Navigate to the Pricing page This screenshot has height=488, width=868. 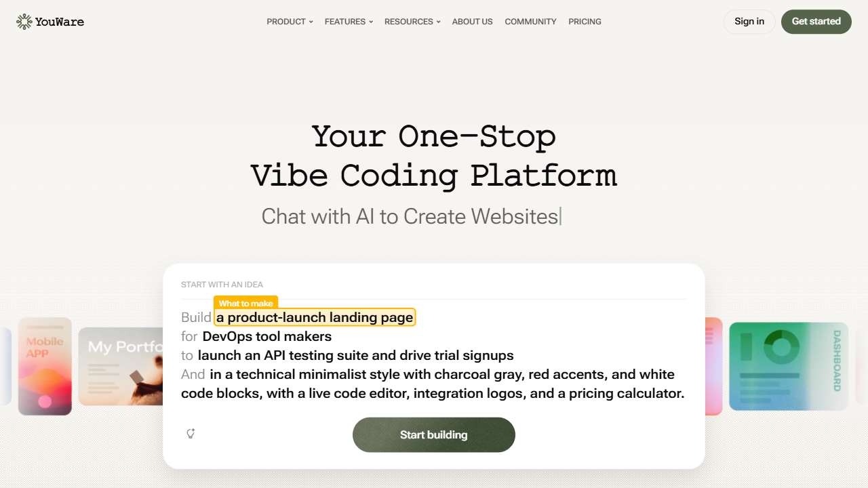coord(585,22)
